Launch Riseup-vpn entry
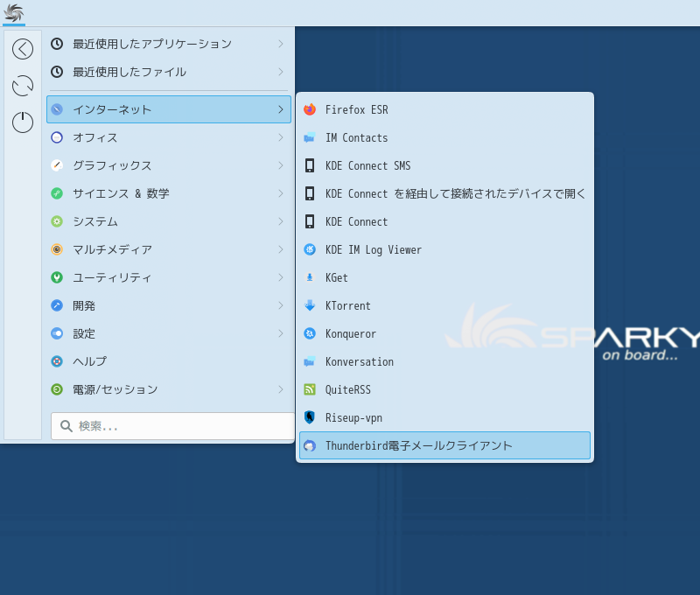The height and width of the screenshot is (595, 700). (444, 417)
